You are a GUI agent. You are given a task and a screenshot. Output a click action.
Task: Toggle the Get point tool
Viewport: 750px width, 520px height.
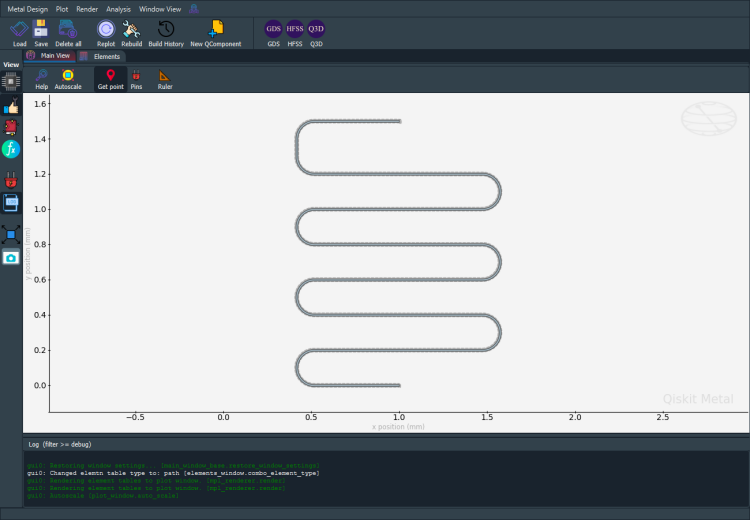(x=110, y=79)
